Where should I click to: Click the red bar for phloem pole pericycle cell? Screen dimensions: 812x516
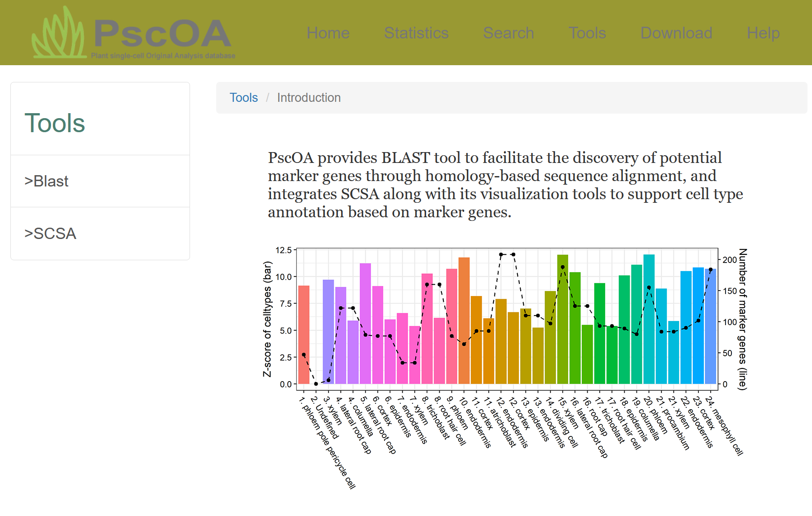[304, 335]
